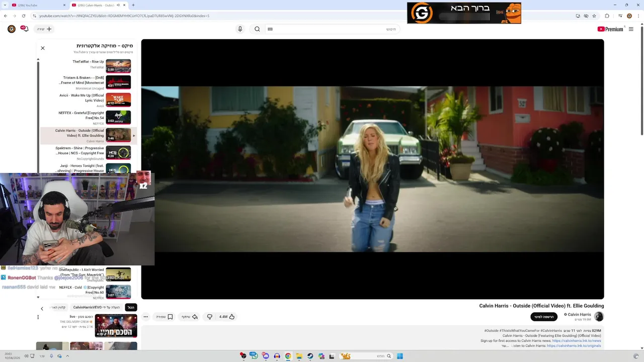The height and width of the screenshot is (362, 644).
Task: Bookmark this page with the star icon
Action: [x=594, y=16]
